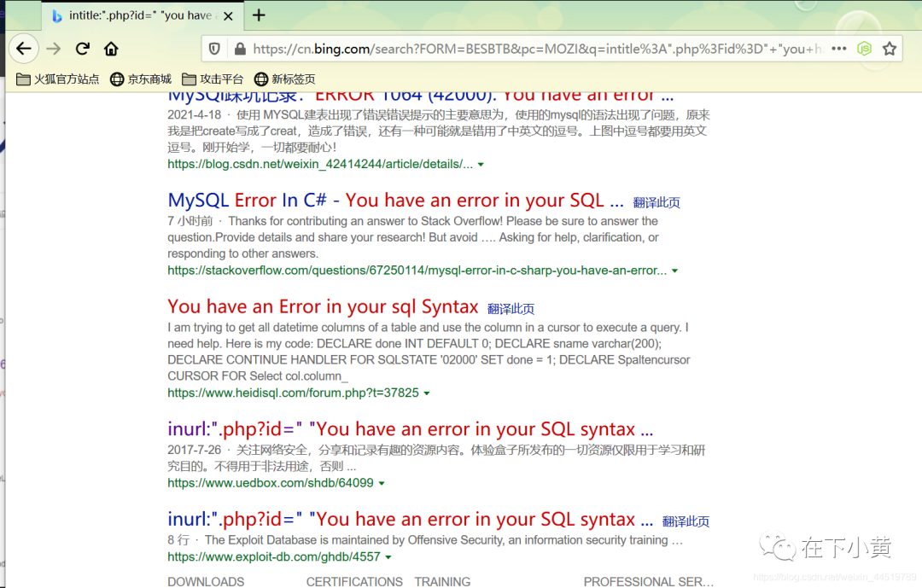The height and width of the screenshot is (588, 922).
Task: Click the heidisql.com forum.php?t=37825 URL
Action: pos(294,393)
